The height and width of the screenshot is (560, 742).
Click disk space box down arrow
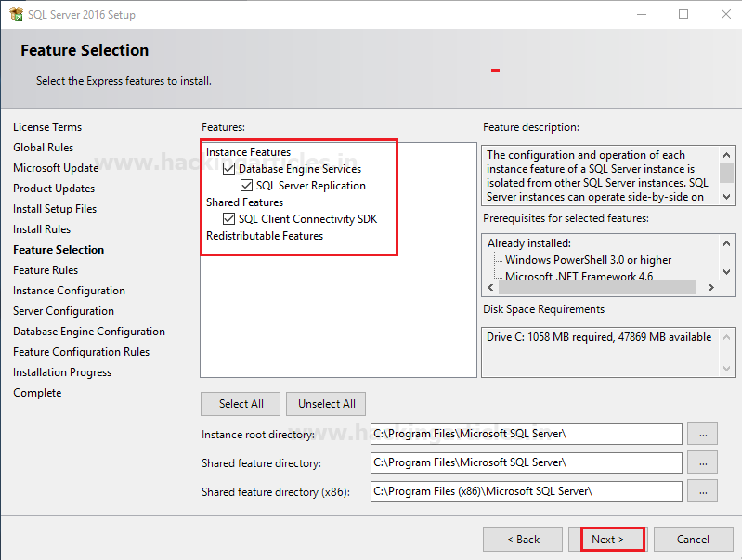pyautogui.click(x=727, y=369)
